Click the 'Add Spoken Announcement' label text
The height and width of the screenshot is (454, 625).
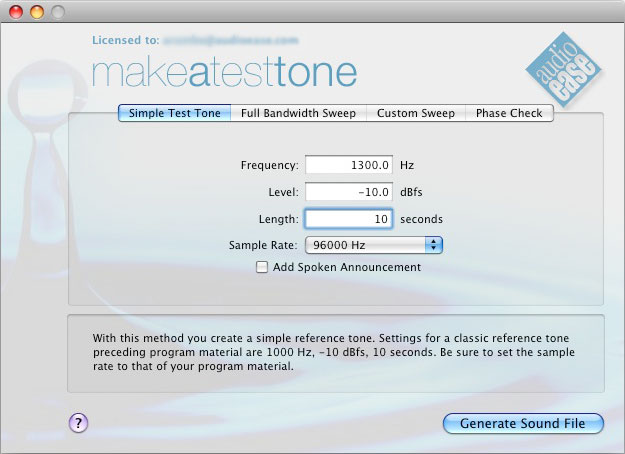[347, 267]
